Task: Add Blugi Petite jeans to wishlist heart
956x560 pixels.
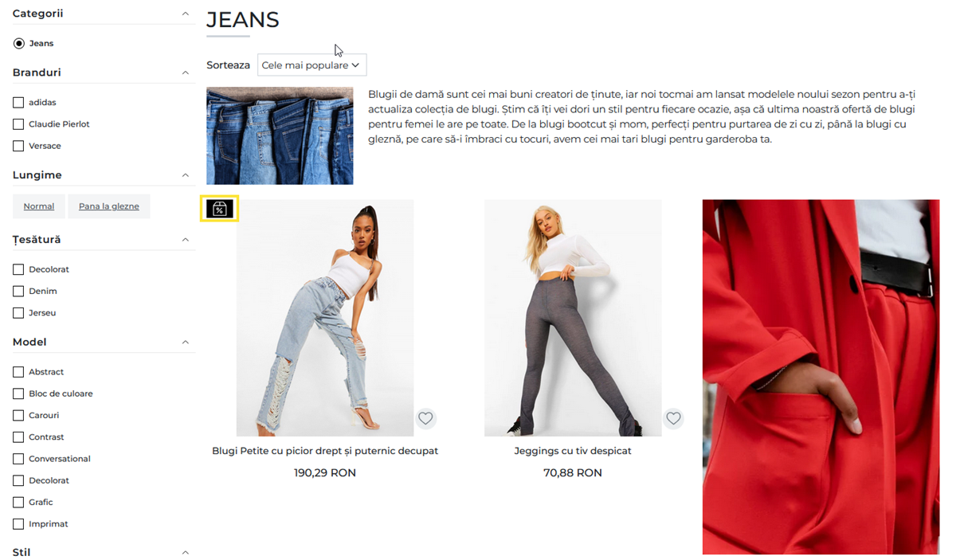Action: pos(425,418)
